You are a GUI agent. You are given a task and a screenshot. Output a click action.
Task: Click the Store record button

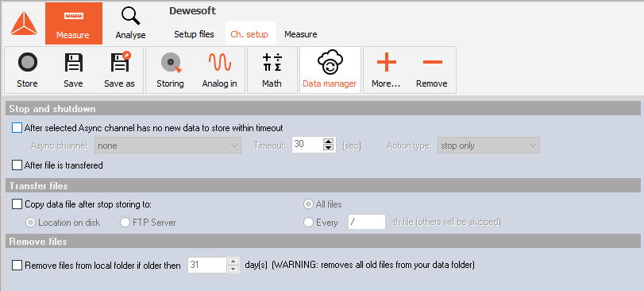(x=27, y=70)
